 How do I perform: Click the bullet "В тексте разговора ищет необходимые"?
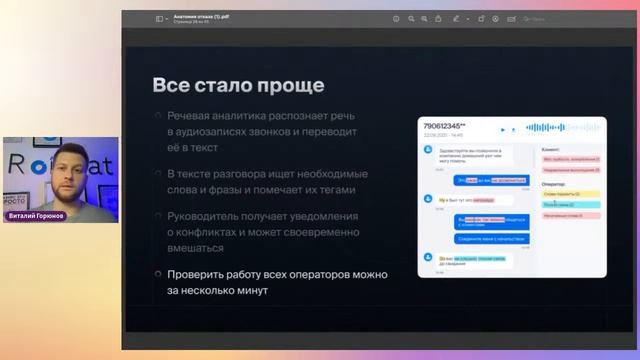coord(267,174)
